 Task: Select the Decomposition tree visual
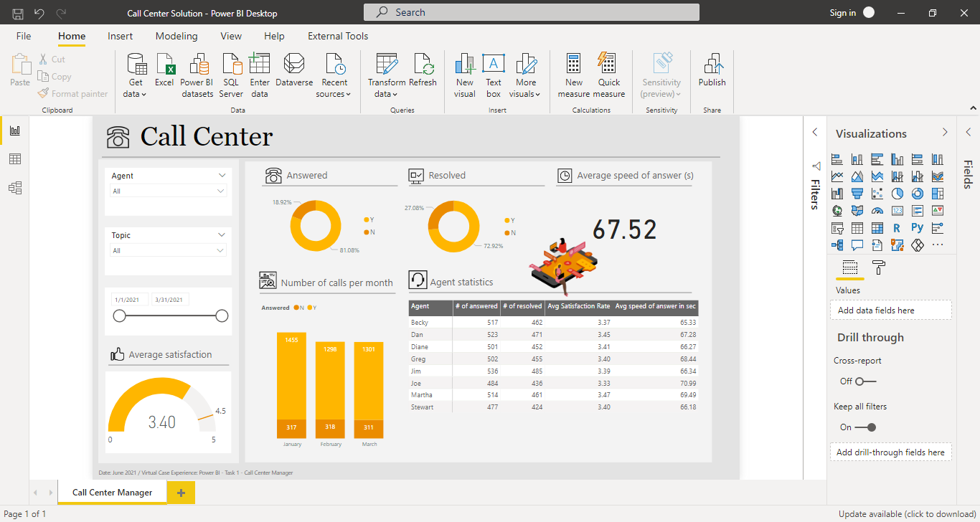[x=837, y=245]
